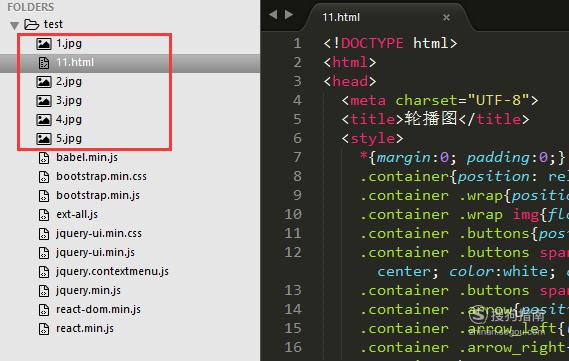Click the test folder icon

(32, 25)
